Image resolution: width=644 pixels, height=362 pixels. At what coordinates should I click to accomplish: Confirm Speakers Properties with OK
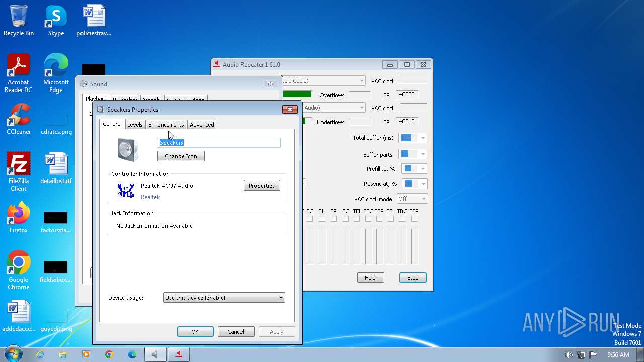click(195, 332)
